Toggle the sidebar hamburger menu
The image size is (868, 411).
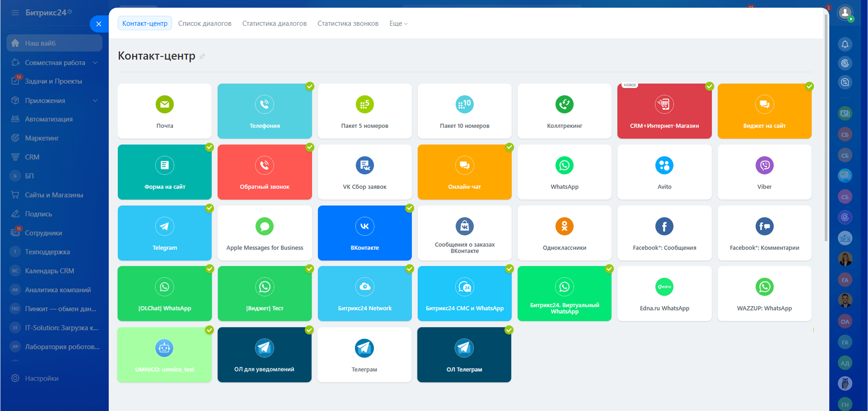15,13
